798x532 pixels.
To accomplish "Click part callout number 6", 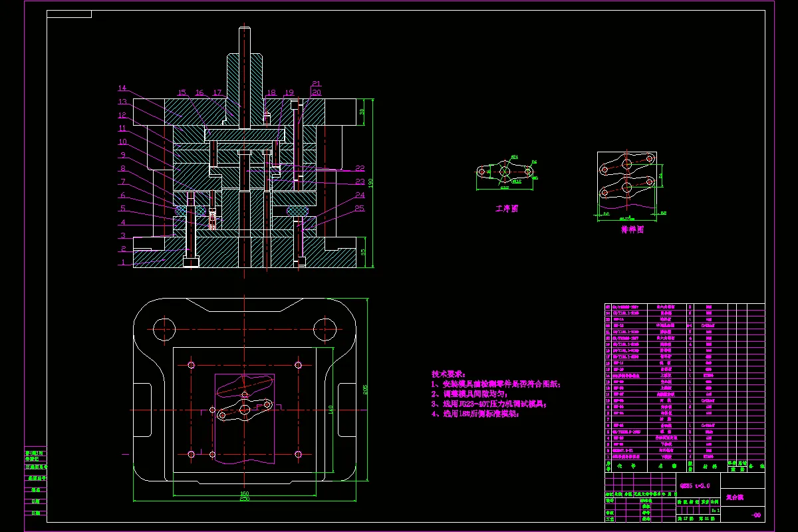I will pos(123,196).
